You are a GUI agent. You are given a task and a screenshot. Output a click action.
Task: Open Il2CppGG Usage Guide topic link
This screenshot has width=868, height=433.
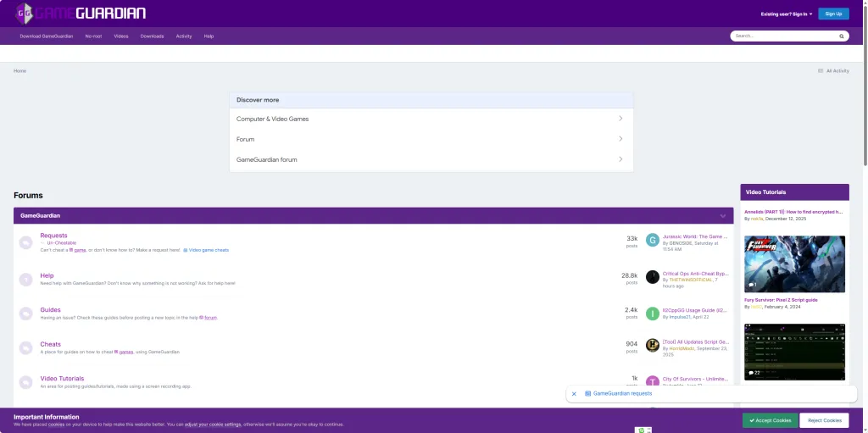(695, 310)
